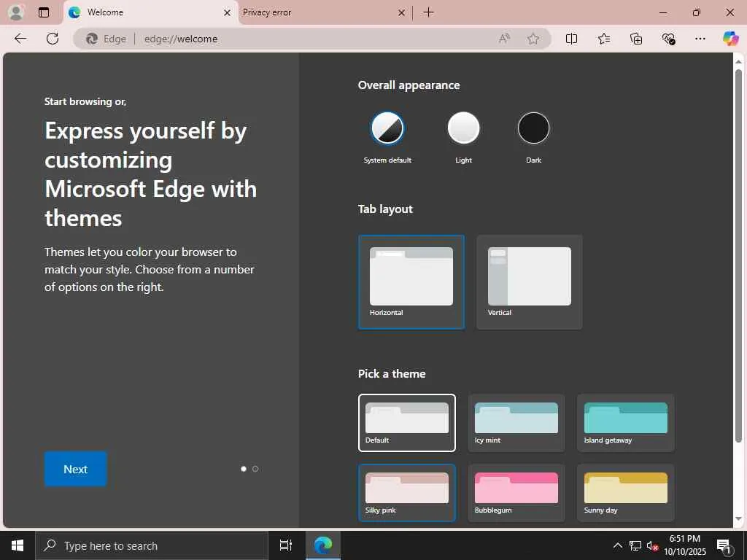Screen dimensions: 747x560
Task: Go to first page indicator dot
Action: [244, 469]
